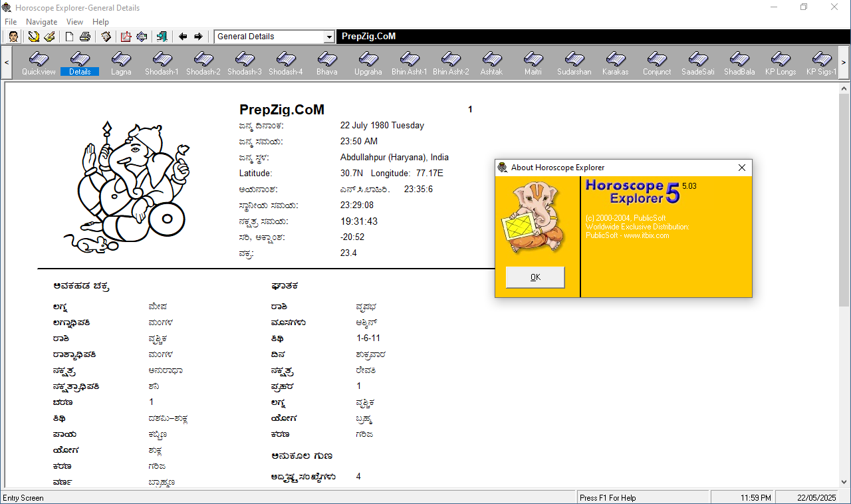The height and width of the screenshot is (504, 851).
Task: Click the exit door toolbar icon
Action: pos(162,37)
